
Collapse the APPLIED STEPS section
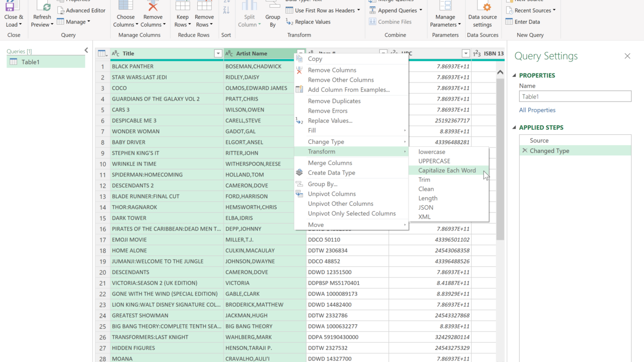(x=514, y=128)
